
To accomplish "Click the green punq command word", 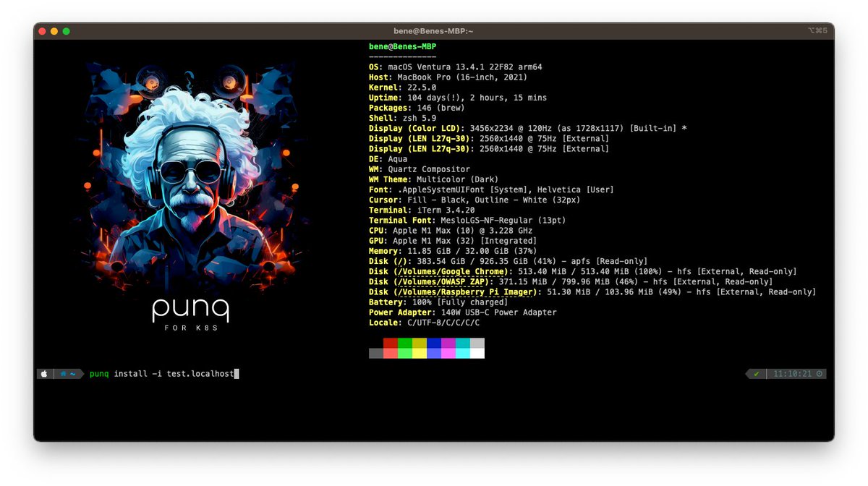I will tap(99, 374).
